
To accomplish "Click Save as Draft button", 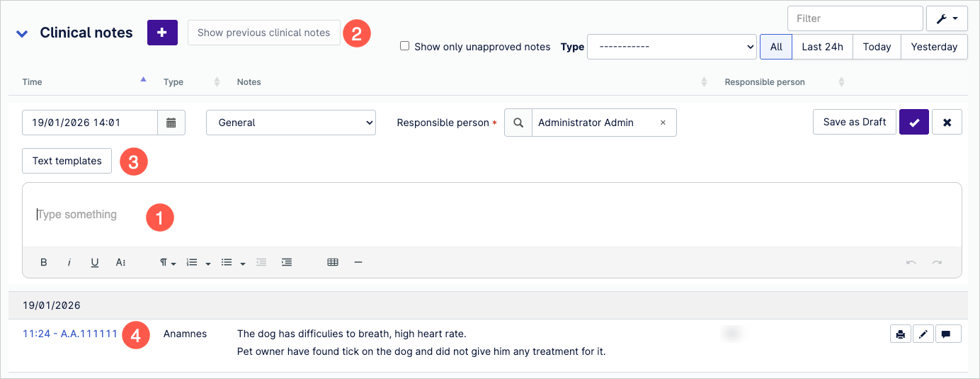I will pyautogui.click(x=855, y=122).
